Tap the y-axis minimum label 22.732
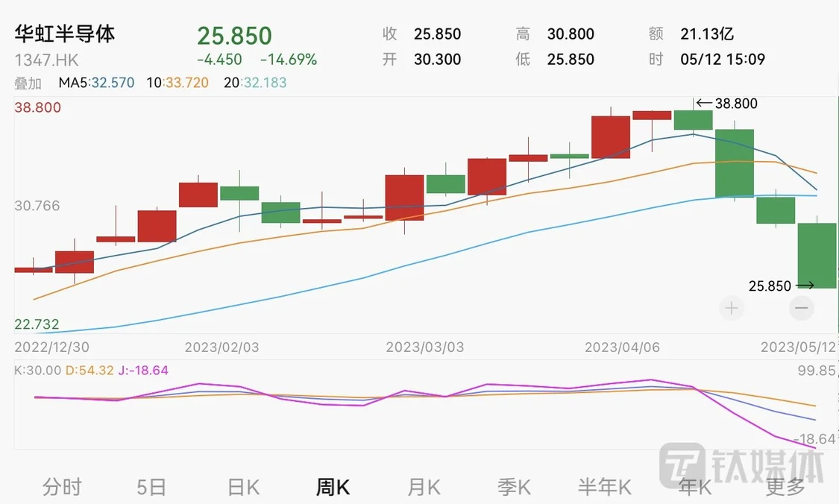The width and height of the screenshot is (839, 504). (x=37, y=324)
